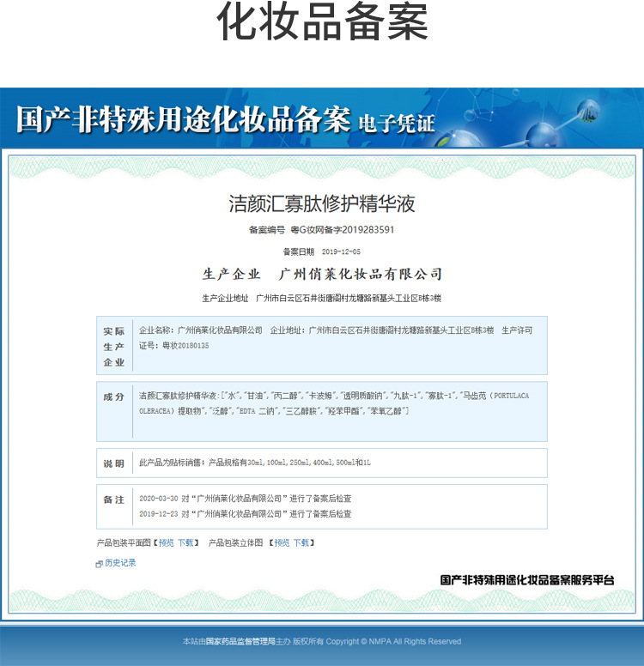This screenshot has height=666, width=644.
Task: Select product title 洁颜汇寡肽修护精华液
Action: pos(322,203)
